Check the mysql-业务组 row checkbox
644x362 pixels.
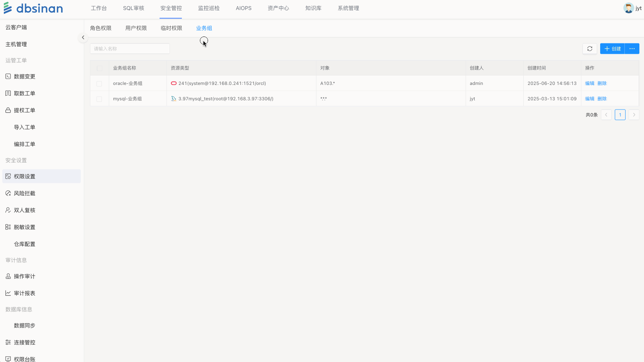tap(99, 99)
